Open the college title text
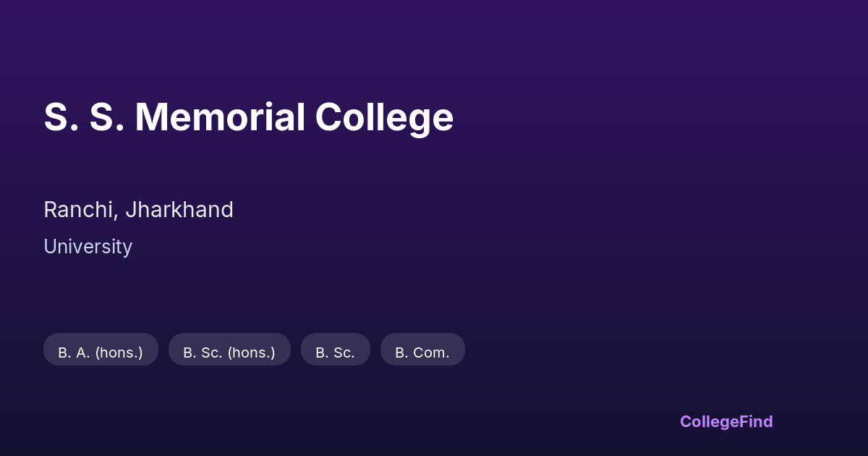This screenshot has width=868, height=456. (x=248, y=117)
